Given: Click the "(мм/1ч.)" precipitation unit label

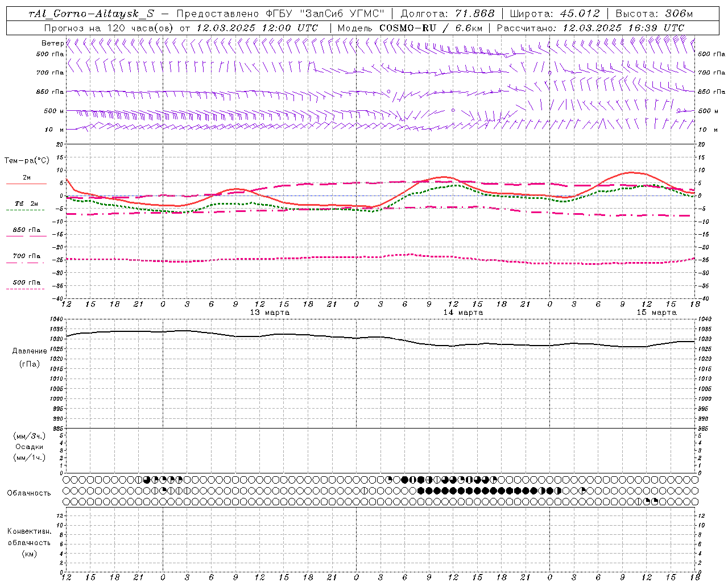Looking at the screenshot, I should point(30,458).
